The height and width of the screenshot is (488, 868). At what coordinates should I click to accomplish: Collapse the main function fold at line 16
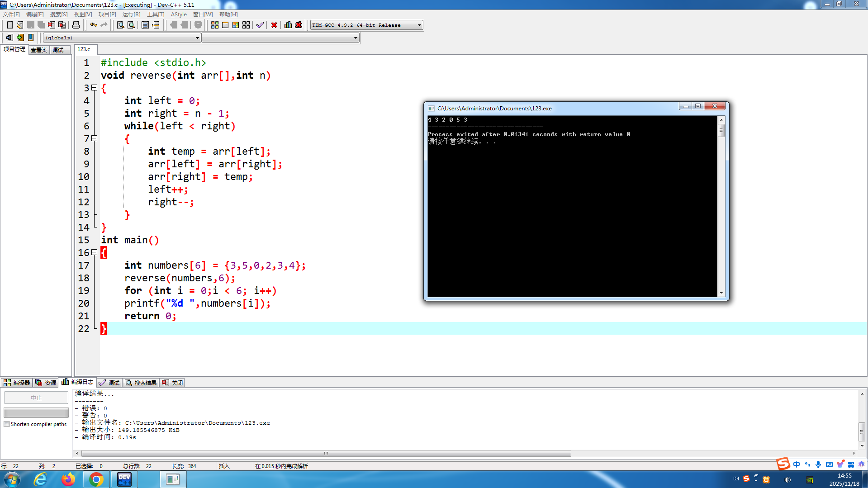point(95,252)
